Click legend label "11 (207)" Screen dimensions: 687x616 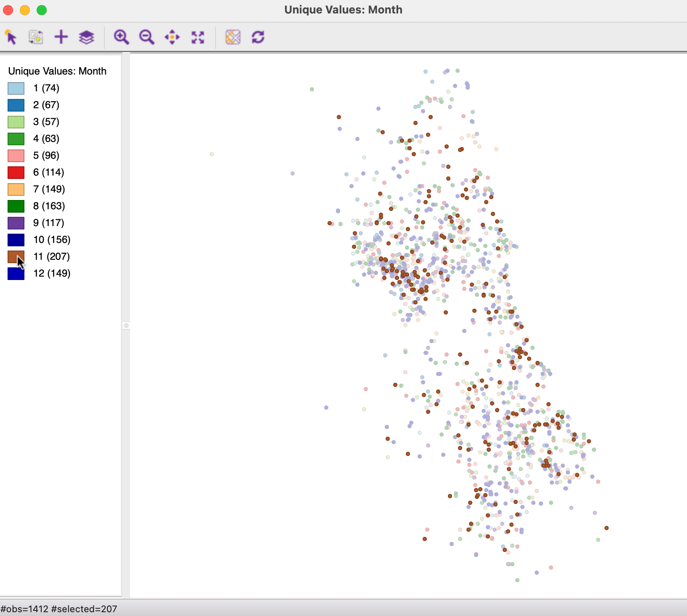52,256
